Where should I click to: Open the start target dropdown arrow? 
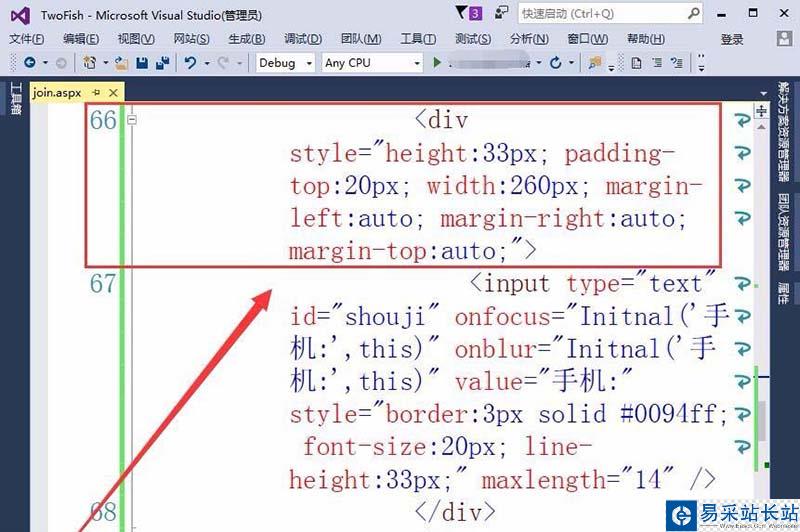pos(538,63)
